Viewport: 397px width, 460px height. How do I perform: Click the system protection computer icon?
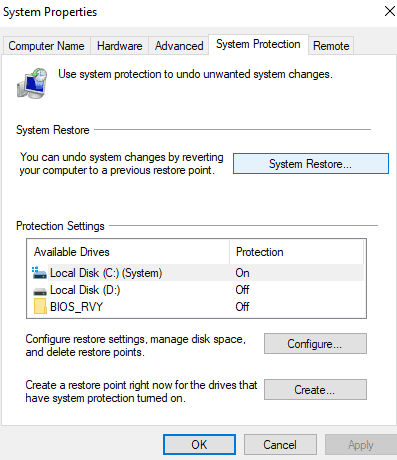(x=32, y=83)
